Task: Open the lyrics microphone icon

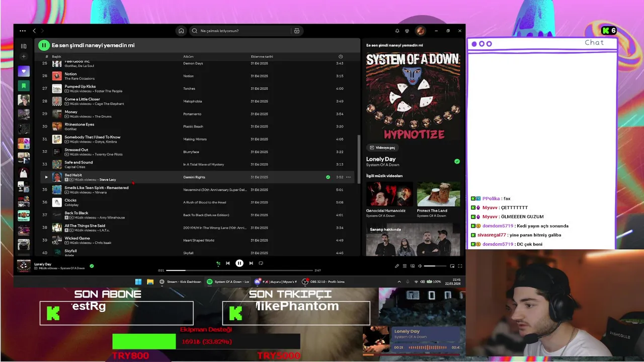Action: tap(397, 266)
